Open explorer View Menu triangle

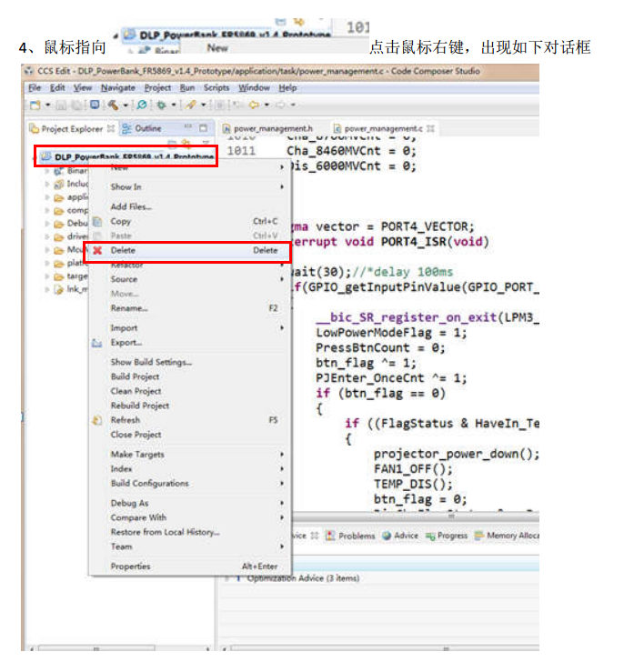206,142
